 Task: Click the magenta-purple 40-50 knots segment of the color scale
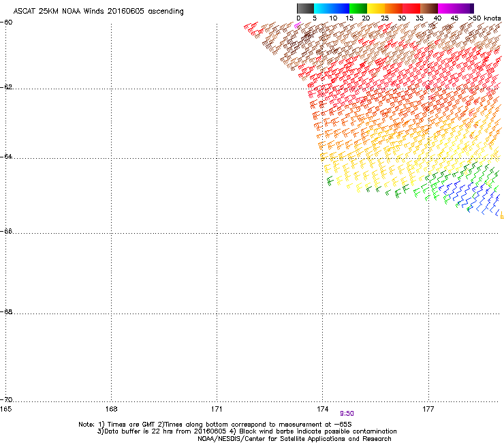[456, 8]
